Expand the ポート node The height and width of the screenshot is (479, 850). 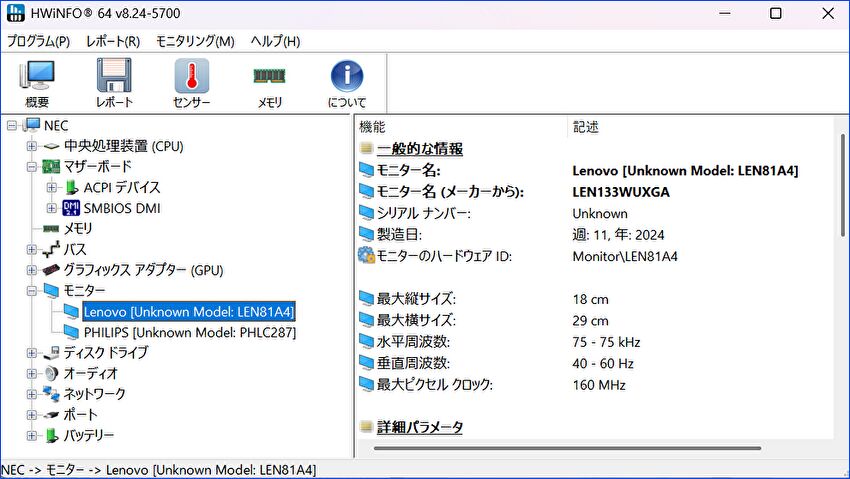[32, 415]
